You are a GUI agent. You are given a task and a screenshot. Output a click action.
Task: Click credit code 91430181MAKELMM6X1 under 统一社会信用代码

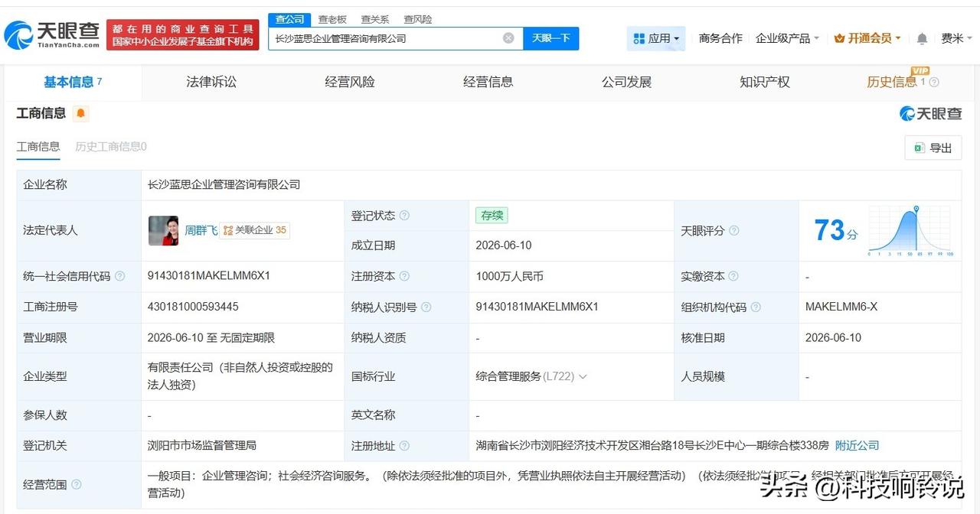pos(209,276)
